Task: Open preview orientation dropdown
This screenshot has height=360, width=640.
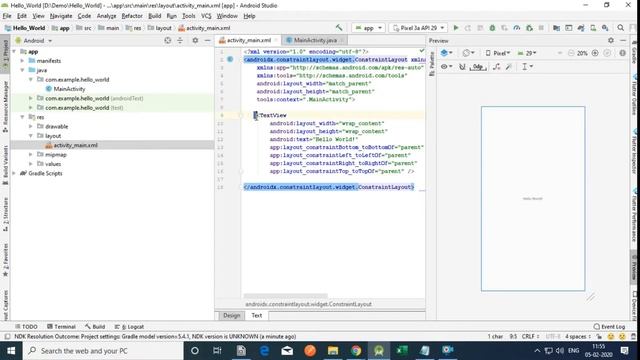Action: tap(469, 53)
